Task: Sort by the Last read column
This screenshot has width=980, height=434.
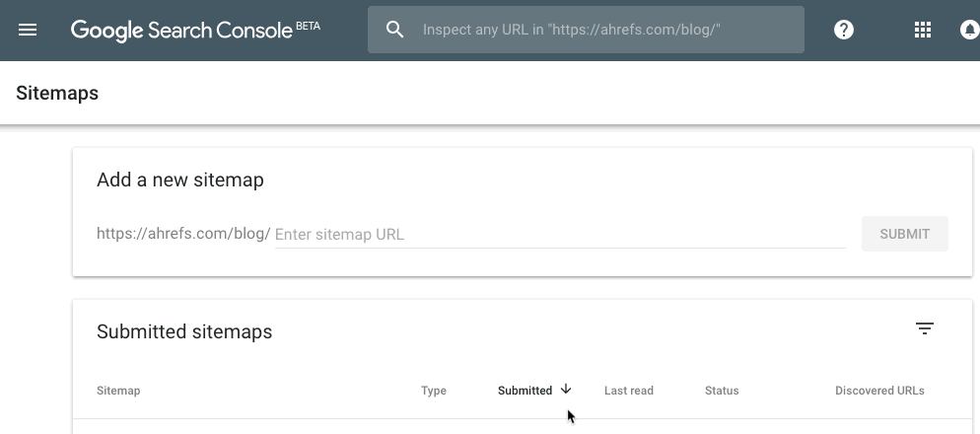Action: point(629,391)
